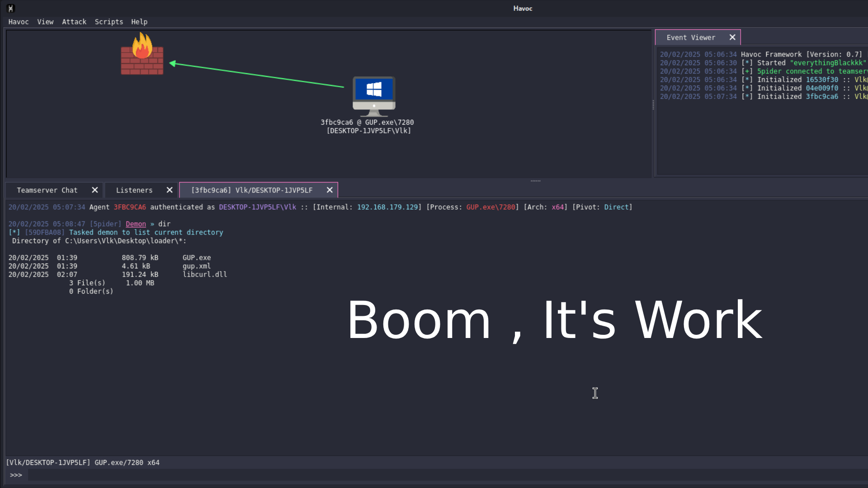Open the Attack menu
The height and width of the screenshot is (488, 868).
pos(74,22)
